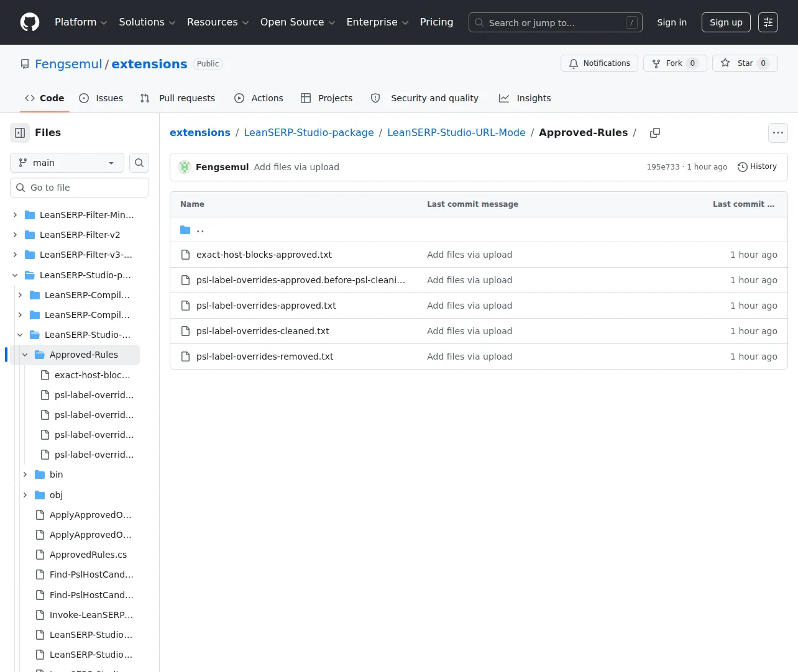Screen dimensions: 798x672
Task: Open the Platform dropdown menu
Action: coord(81,22)
